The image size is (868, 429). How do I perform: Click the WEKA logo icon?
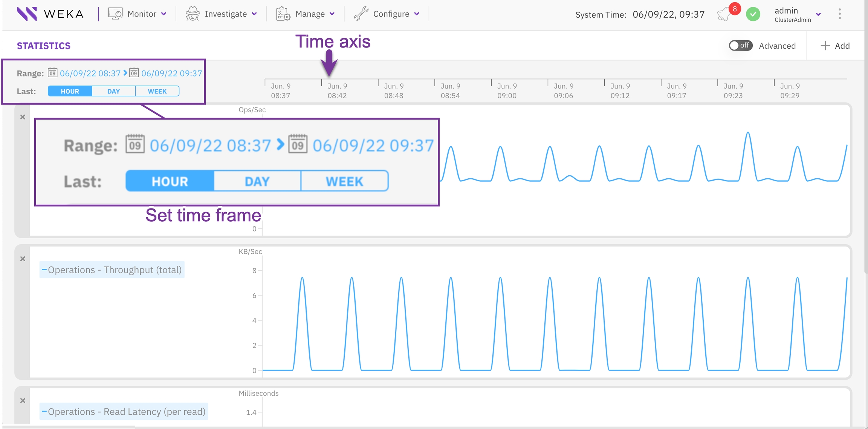pos(27,14)
